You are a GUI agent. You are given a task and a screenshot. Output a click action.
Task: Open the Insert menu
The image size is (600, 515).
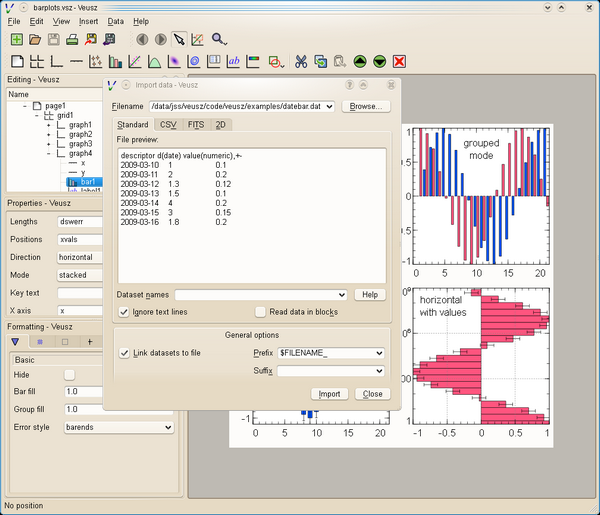click(x=88, y=21)
